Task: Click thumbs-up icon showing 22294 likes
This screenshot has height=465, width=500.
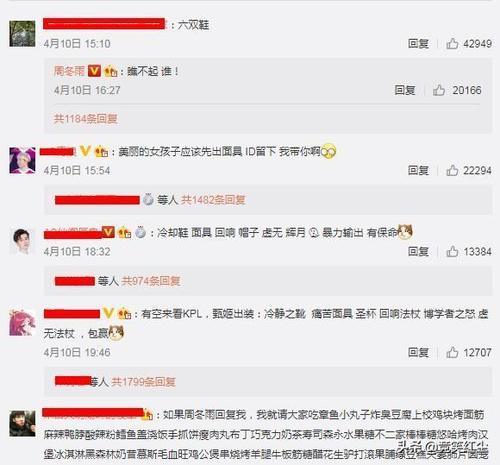Action: pyautogui.click(x=452, y=170)
